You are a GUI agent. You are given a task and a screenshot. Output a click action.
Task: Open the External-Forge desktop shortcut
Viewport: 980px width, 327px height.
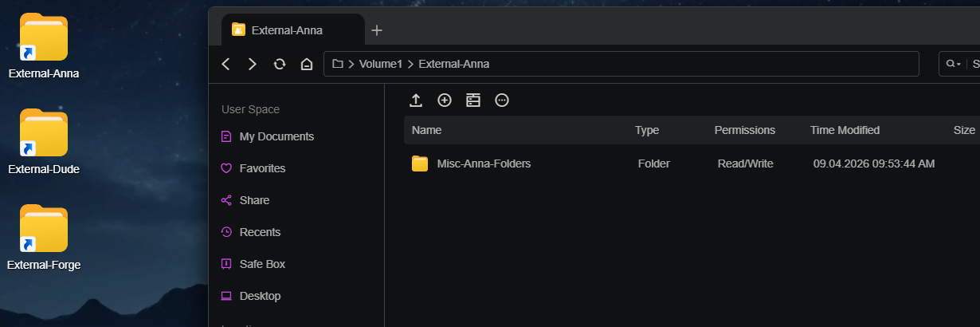[44, 238]
